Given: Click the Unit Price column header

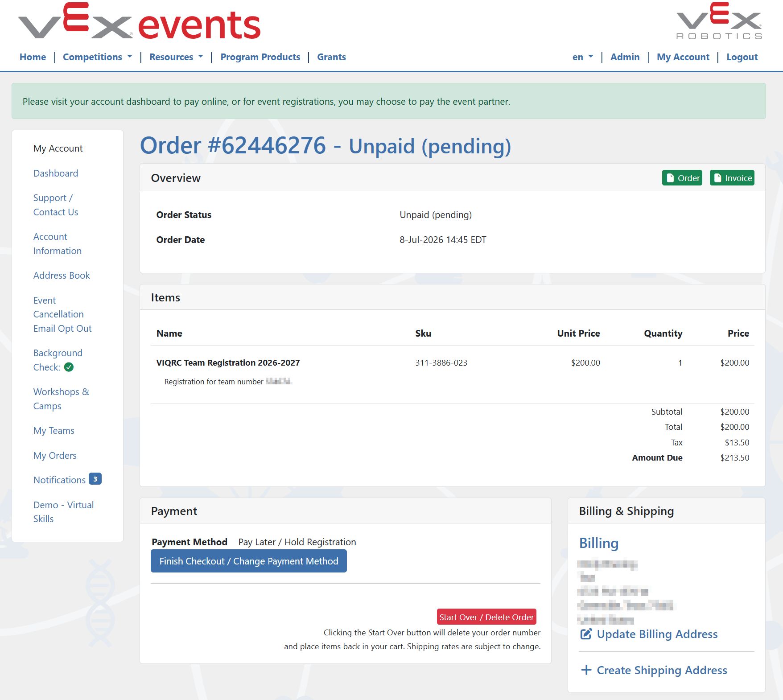Looking at the screenshot, I should click(x=578, y=333).
